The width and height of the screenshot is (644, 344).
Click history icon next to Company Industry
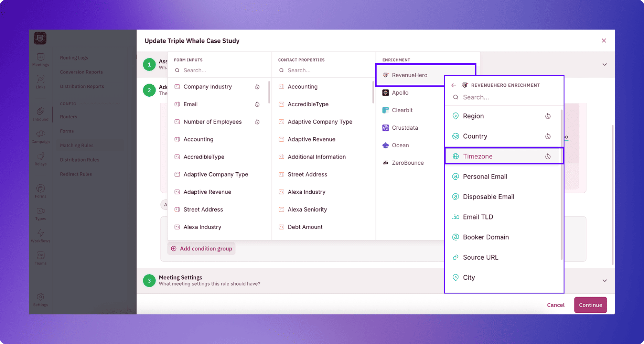click(257, 87)
